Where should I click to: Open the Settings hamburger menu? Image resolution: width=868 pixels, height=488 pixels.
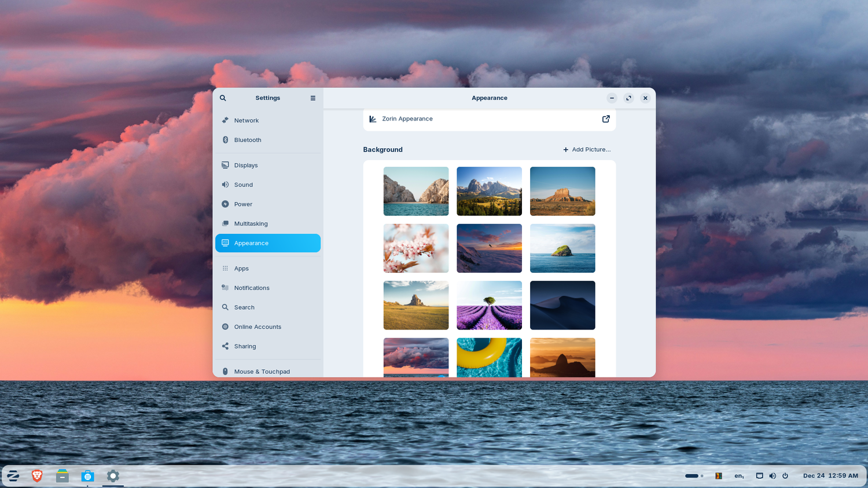313,98
